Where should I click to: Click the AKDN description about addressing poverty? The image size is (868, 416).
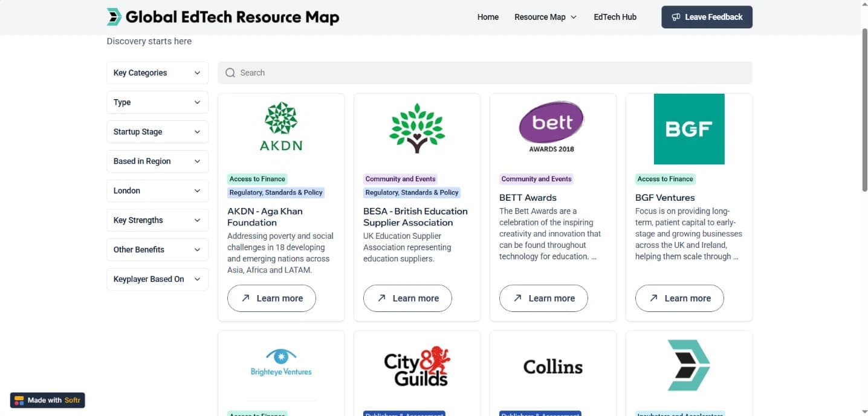[280, 253]
